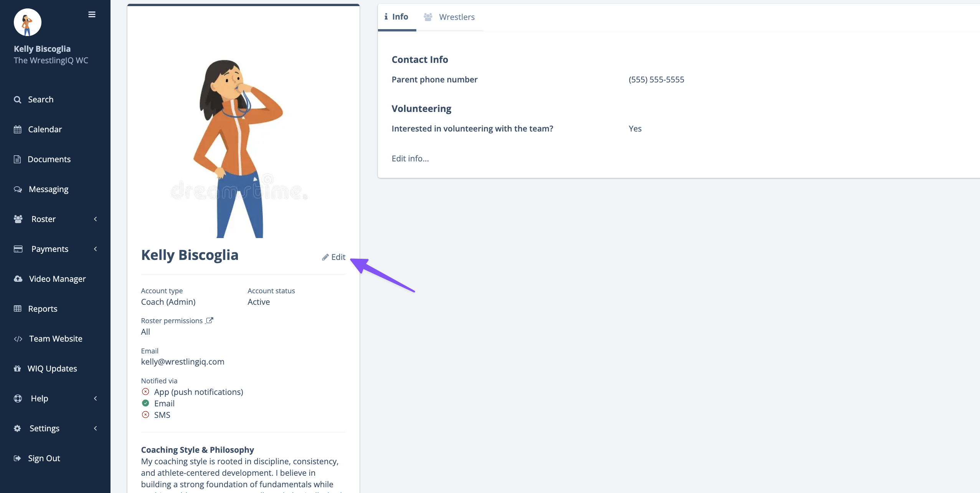980x493 pixels.
Task: Click the App (push notifications) label
Action: [198, 392]
